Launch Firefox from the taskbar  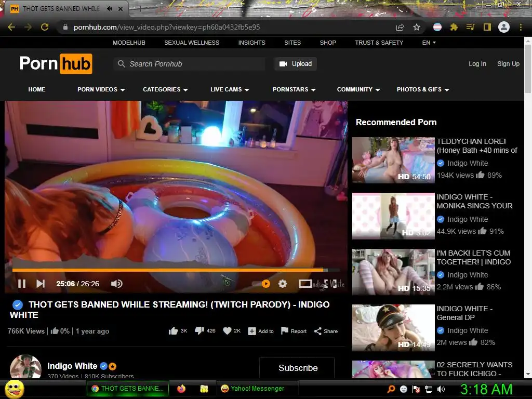tap(181, 389)
